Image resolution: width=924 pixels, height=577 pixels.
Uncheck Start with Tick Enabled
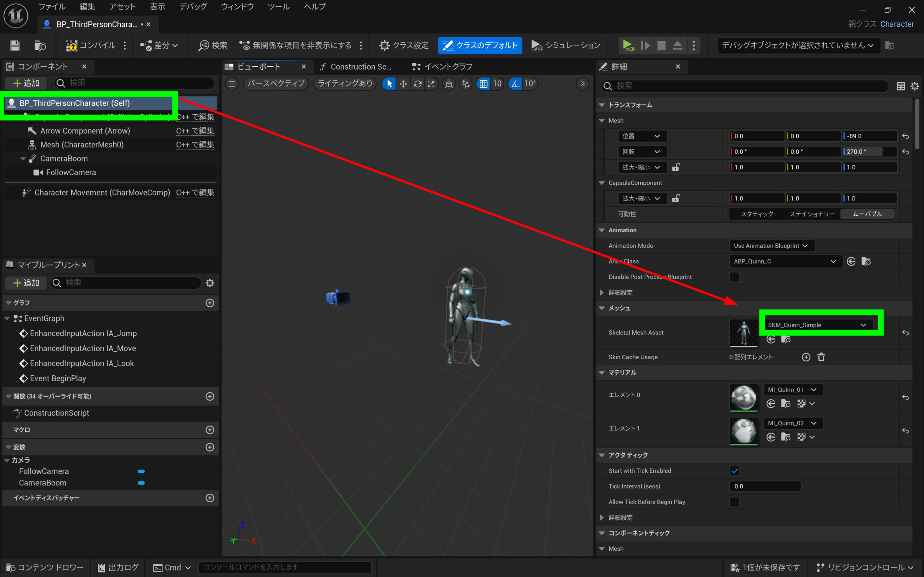pos(734,471)
